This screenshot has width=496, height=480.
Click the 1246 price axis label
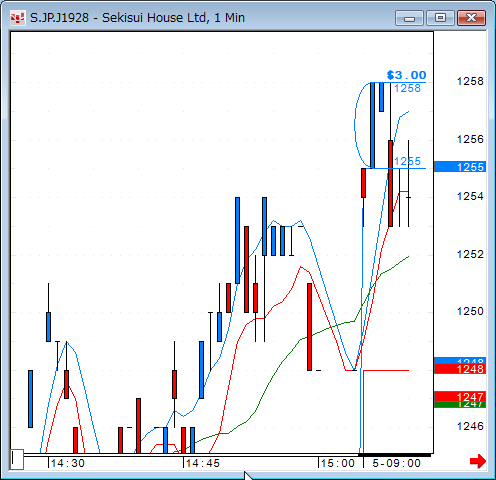[470, 426]
